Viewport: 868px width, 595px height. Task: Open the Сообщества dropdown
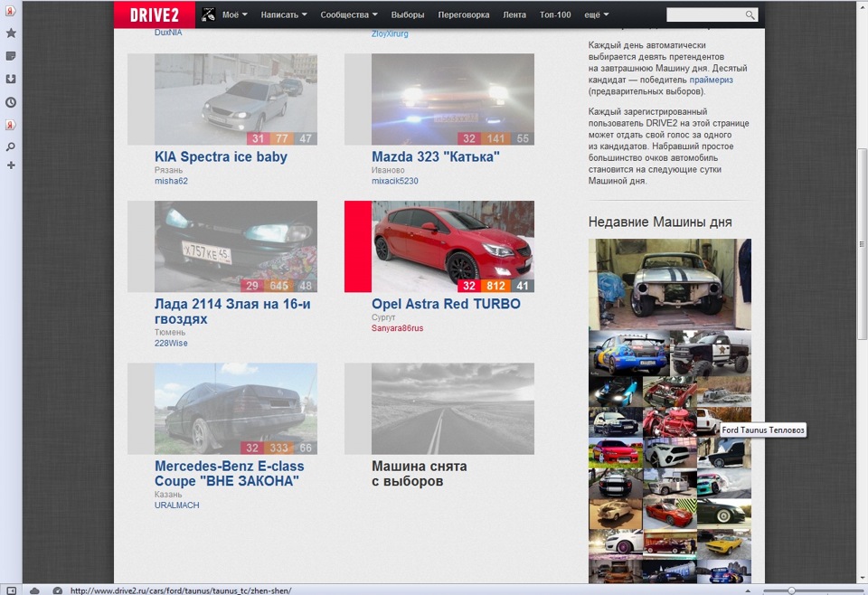(349, 15)
